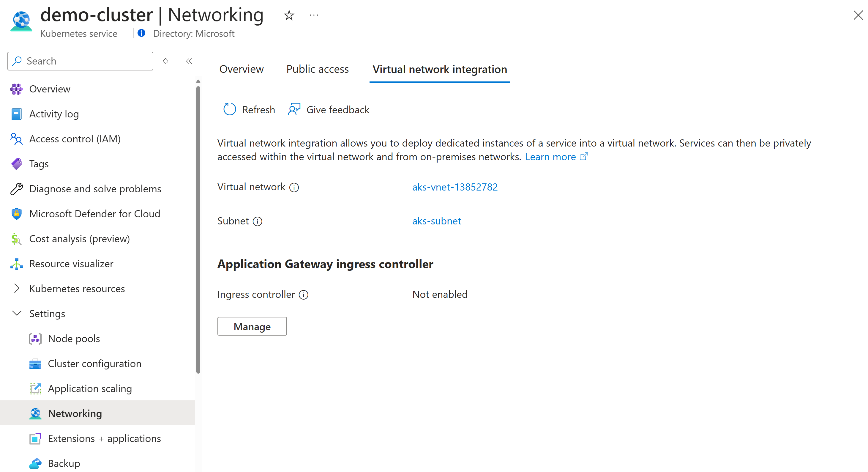Click the Cost analysis preview icon
The image size is (868, 472).
click(16, 238)
